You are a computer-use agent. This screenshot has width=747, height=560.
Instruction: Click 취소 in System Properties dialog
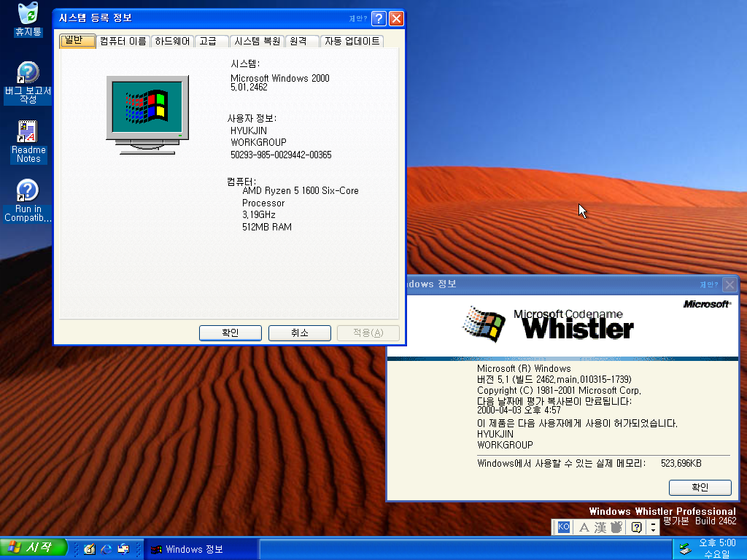pyautogui.click(x=300, y=332)
